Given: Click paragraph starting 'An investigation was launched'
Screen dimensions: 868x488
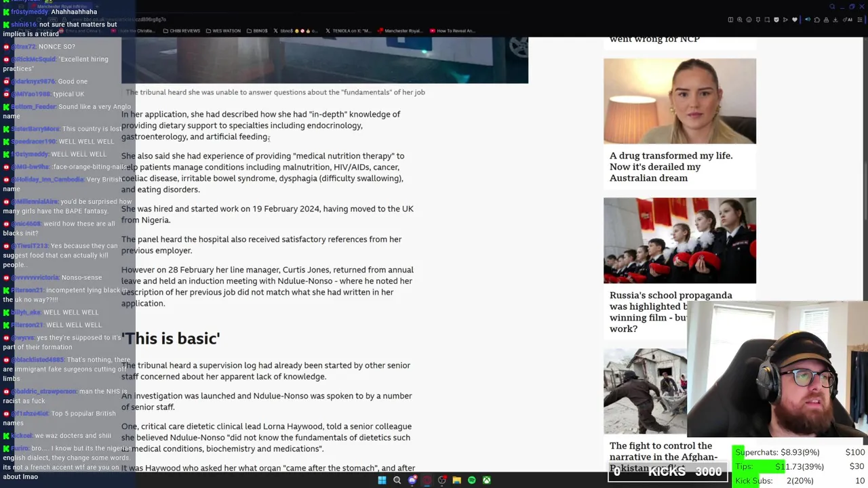Looking at the screenshot, I should pyautogui.click(x=267, y=401).
